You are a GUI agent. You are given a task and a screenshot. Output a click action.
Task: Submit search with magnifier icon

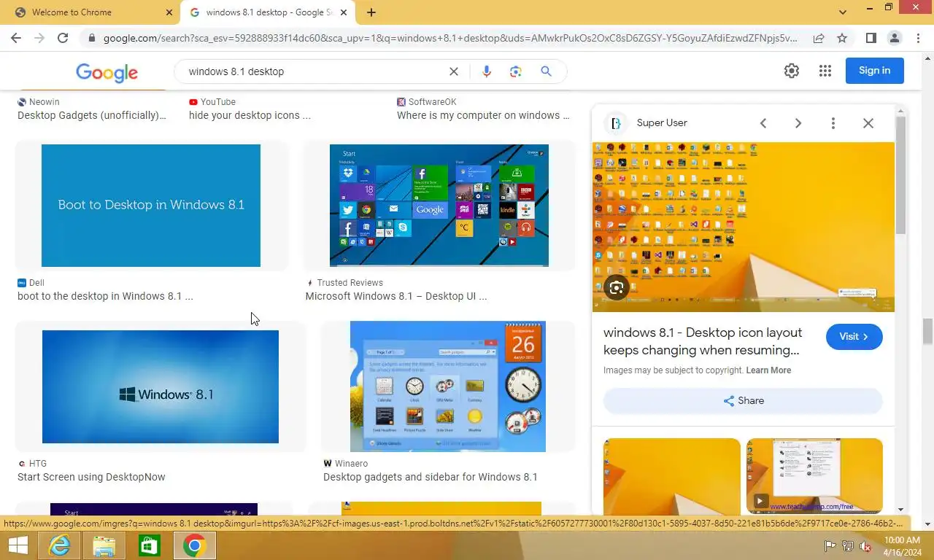546,71
